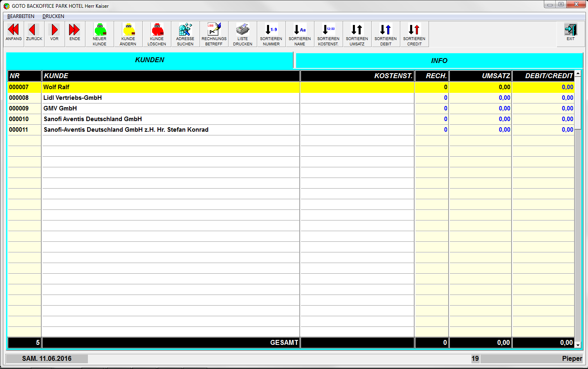The image size is (588, 369).
Task: Sort customers by number
Action: point(271,34)
